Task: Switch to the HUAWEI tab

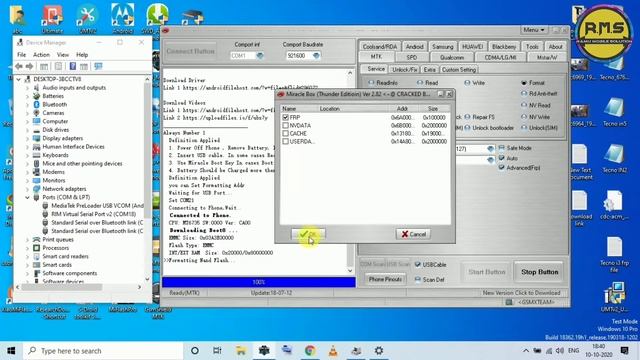Action: 472,47
